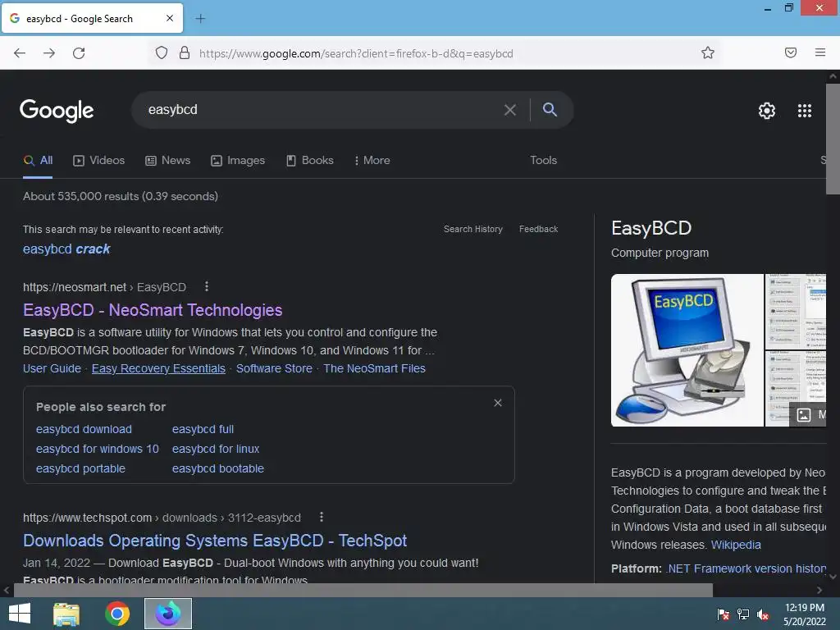The width and height of the screenshot is (840, 630).
Task: Search for easybcd portable
Action: tap(81, 468)
